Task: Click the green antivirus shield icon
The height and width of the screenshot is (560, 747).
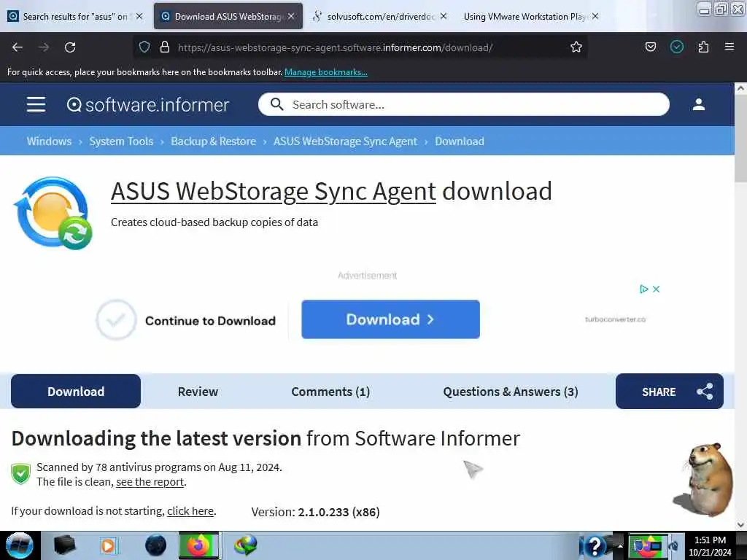Action: coord(20,474)
